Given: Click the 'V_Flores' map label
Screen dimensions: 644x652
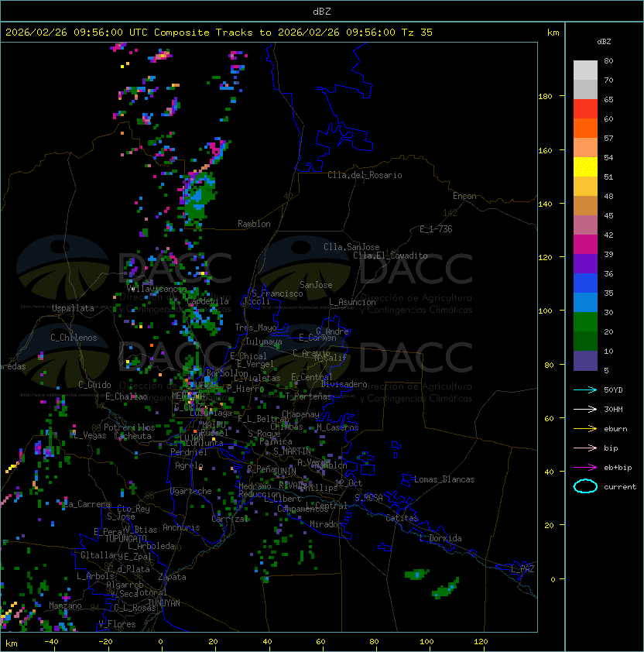Looking at the screenshot, I should 117,624.
